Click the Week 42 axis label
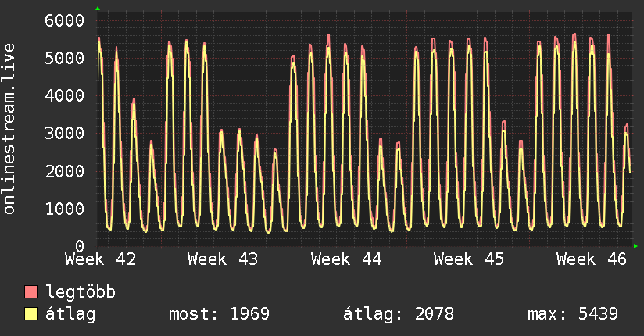644x336 pixels. pyautogui.click(x=101, y=259)
